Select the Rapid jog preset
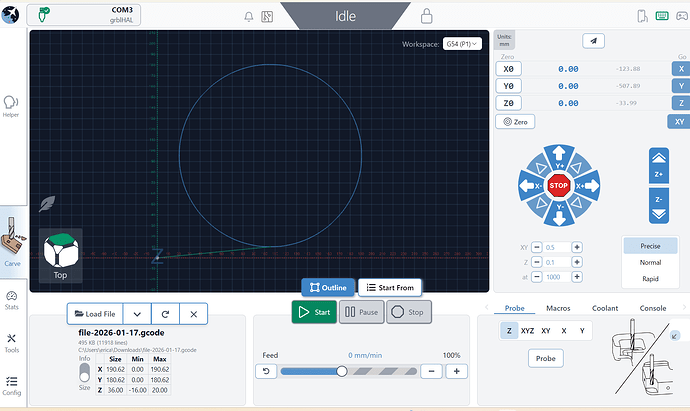The height and width of the screenshot is (411, 690). click(649, 279)
